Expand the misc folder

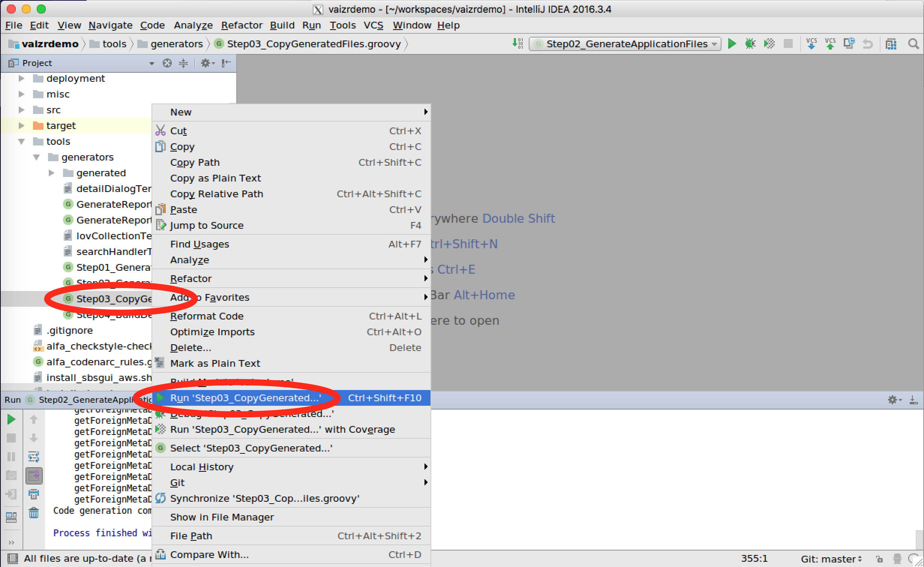(21, 94)
